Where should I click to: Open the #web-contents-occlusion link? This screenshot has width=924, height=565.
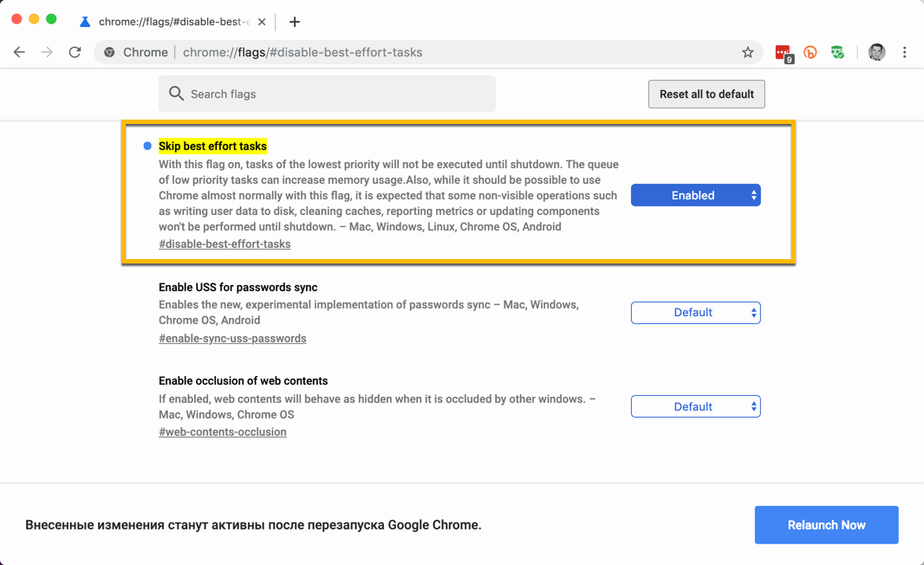pos(222,432)
